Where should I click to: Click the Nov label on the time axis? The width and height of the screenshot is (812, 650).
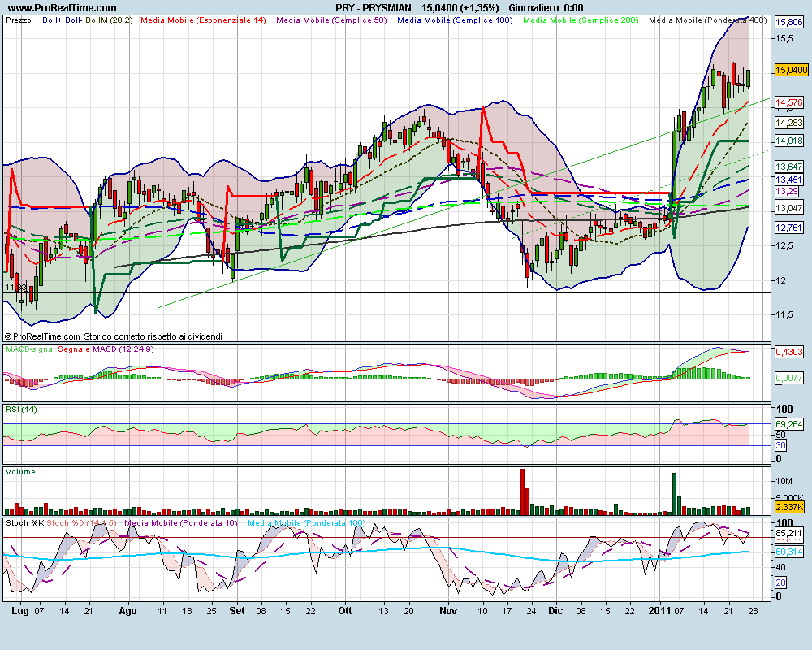(x=448, y=611)
